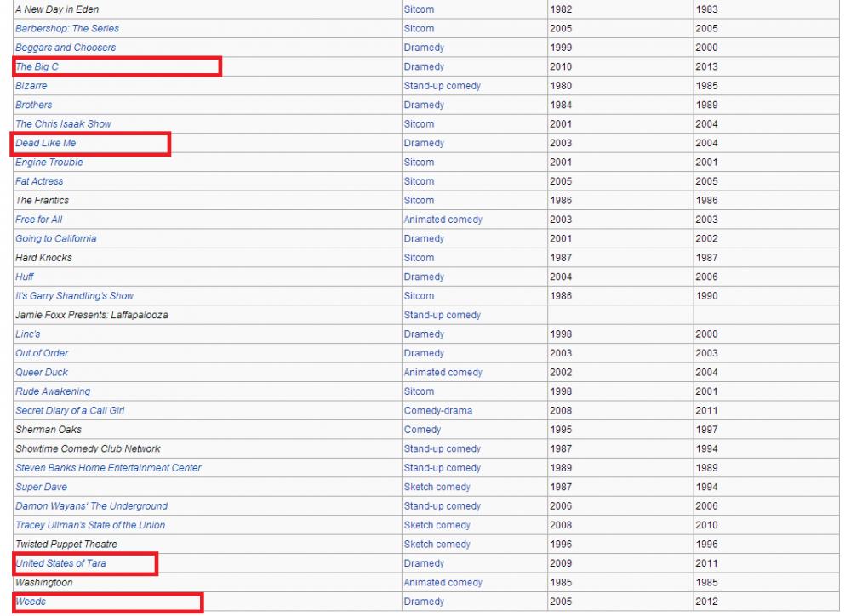Viewport: 851px width, 616px height.
Task: Click the Dead Like Me link
Action: pyautogui.click(x=46, y=143)
